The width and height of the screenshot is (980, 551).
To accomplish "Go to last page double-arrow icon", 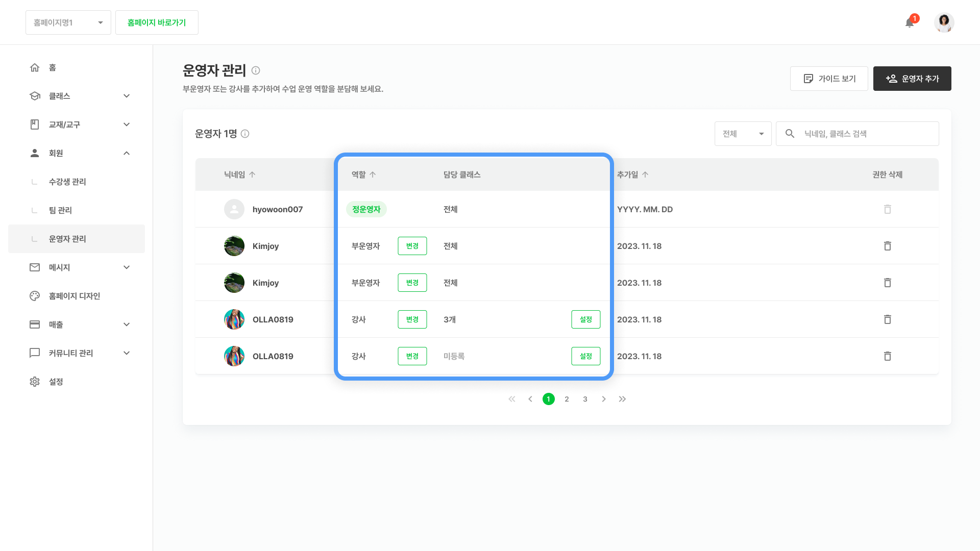I will [622, 399].
